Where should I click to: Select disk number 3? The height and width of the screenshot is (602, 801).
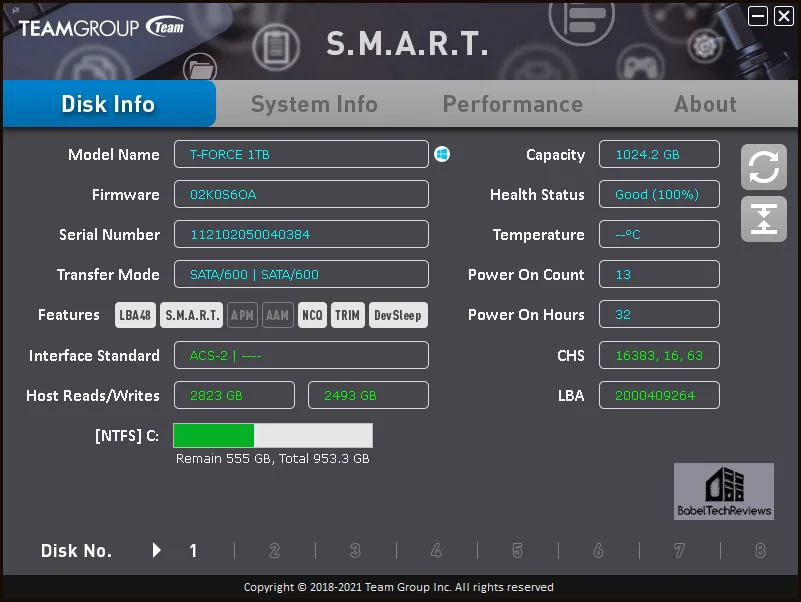(355, 550)
